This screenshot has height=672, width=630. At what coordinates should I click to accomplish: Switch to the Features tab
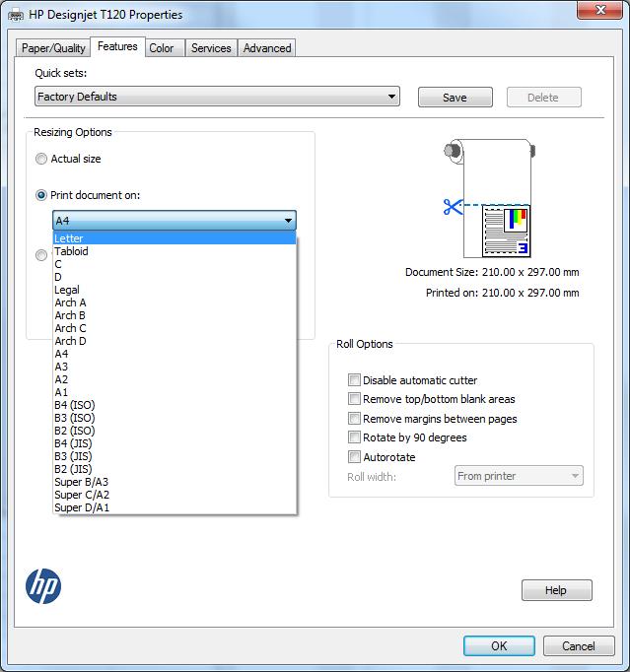pyautogui.click(x=117, y=46)
